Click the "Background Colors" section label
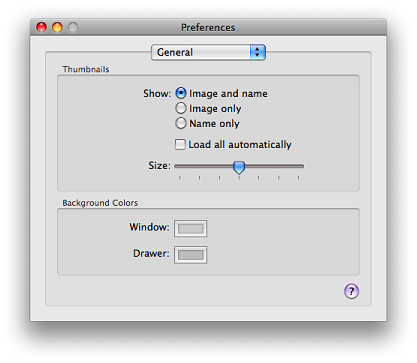 pos(100,203)
